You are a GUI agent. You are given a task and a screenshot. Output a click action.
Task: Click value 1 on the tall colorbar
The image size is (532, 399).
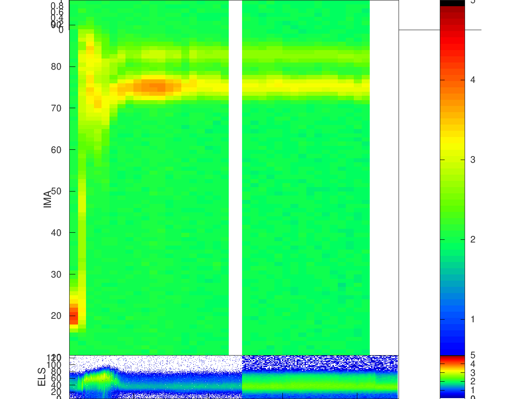click(473, 319)
